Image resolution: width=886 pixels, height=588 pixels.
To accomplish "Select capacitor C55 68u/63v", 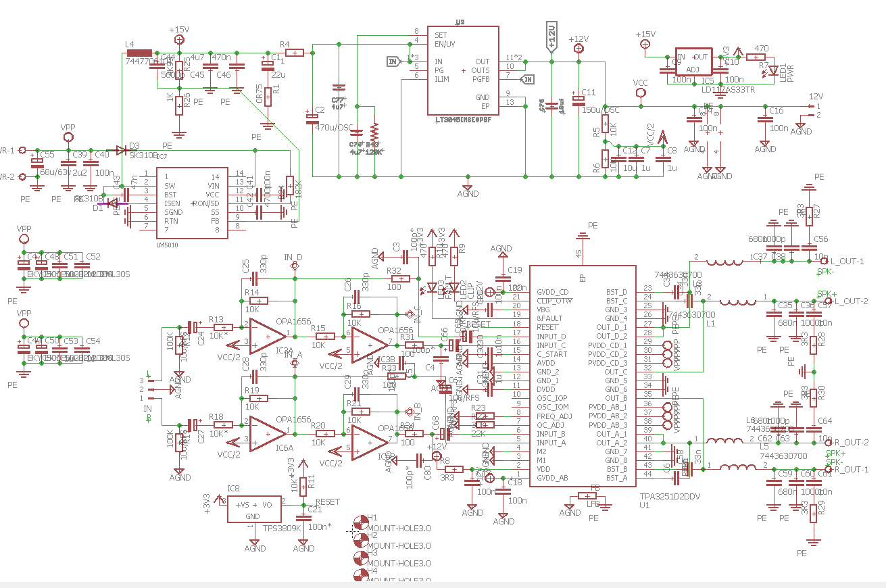I will [36, 163].
